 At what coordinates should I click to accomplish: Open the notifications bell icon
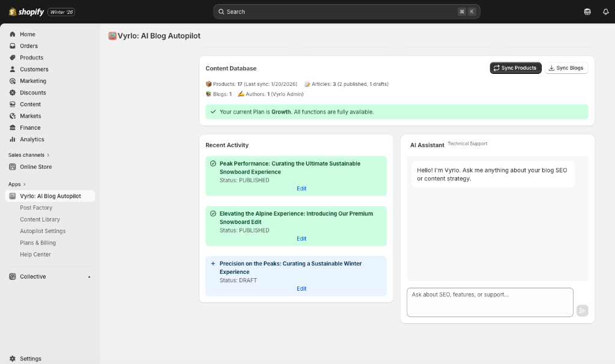[x=605, y=11]
